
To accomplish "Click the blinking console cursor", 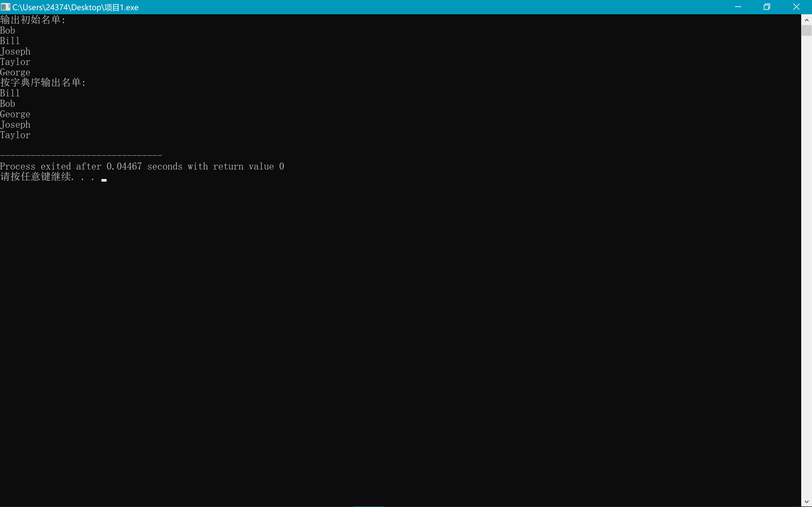I will click(104, 180).
